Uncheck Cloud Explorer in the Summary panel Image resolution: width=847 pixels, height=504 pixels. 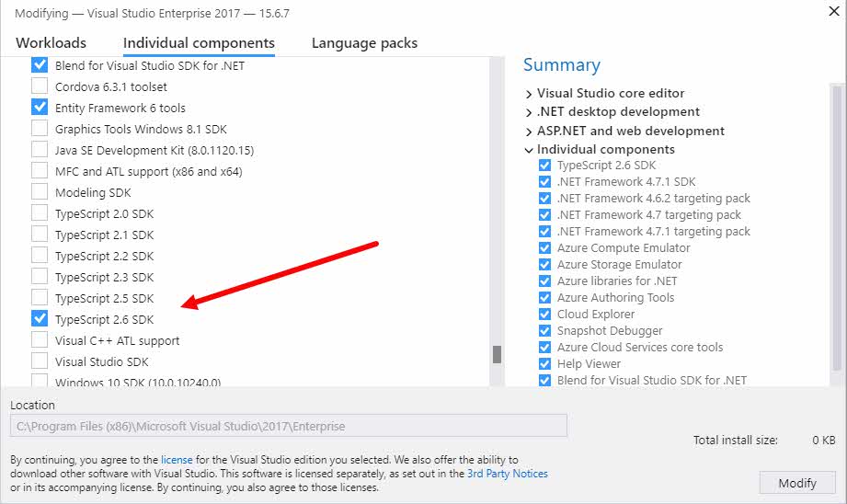pos(544,314)
